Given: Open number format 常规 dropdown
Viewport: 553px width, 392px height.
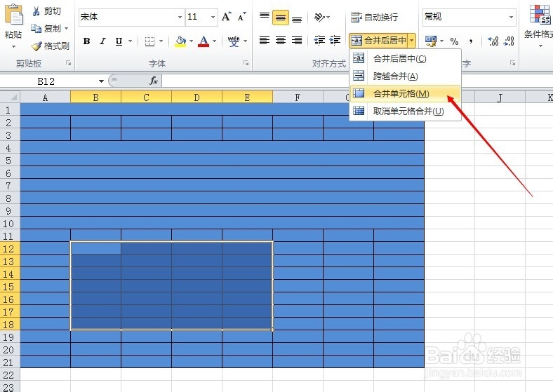Looking at the screenshot, I should coord(512,17).
